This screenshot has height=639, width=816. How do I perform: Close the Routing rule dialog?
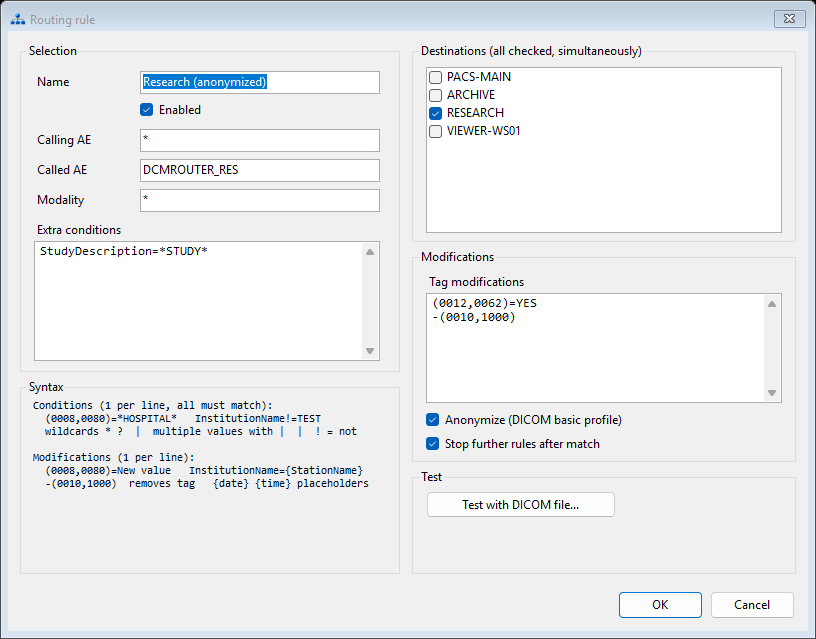(789, 19)
